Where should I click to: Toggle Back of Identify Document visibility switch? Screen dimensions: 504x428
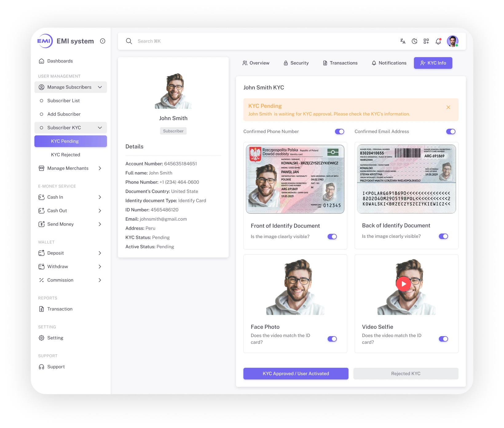click(443, 236)
